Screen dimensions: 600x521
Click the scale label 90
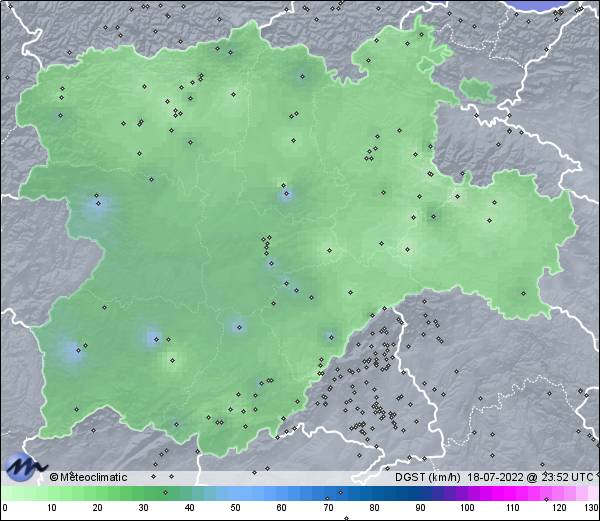pyautogui.click(x=421, y=508)
